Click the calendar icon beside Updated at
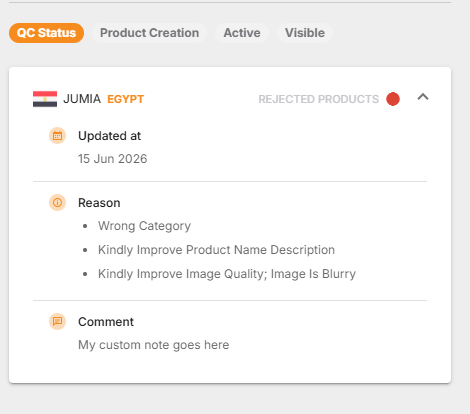 [x=58, y=136]
